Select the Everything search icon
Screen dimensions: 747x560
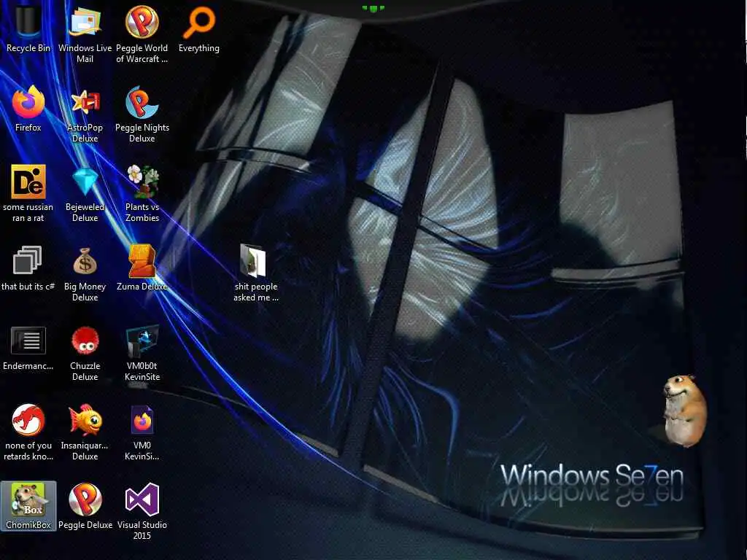pyautogui.click(x=199, y=23)
